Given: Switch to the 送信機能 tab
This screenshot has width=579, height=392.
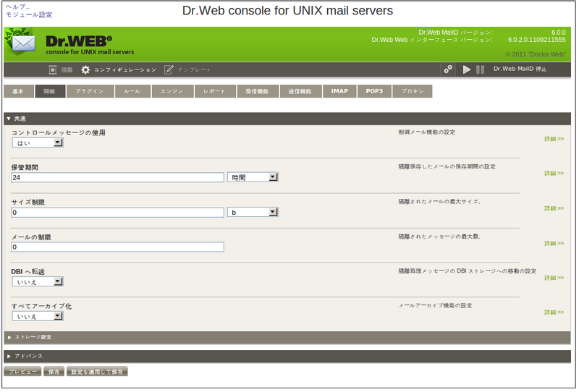Looking at the screenshot, I should point(300,91).
